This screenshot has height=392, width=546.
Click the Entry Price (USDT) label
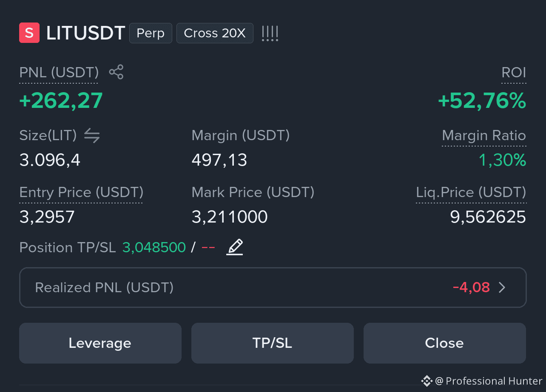tap(81, 192)
